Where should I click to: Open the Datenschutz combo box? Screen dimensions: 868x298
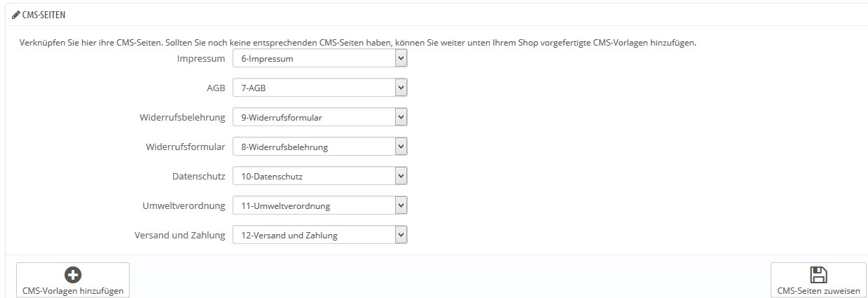319,177
